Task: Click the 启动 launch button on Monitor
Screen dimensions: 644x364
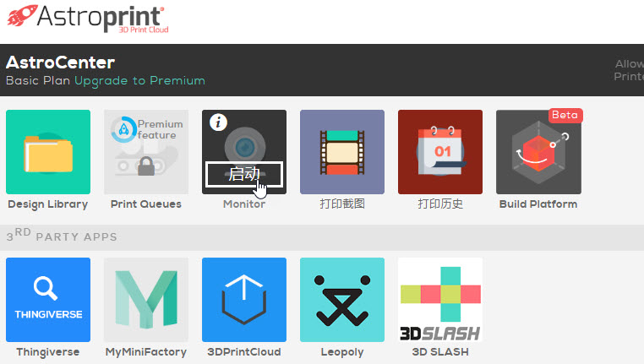Action: (x=244, y=174)
